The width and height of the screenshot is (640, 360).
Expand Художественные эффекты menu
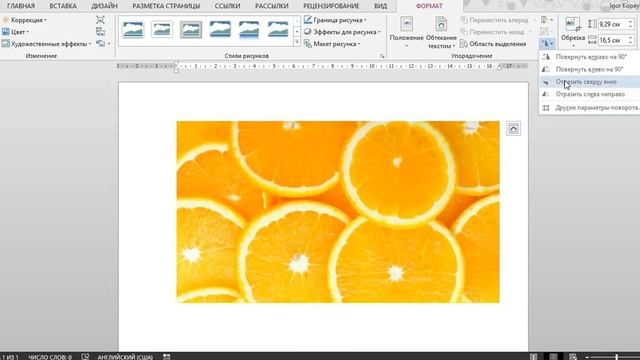click(47, 44)
